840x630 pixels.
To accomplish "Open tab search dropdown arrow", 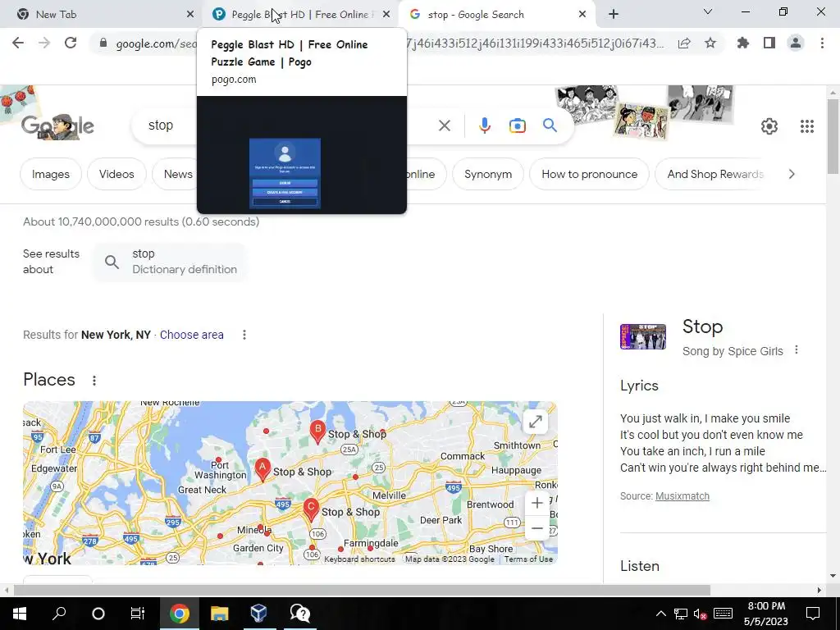I will point(708,11).
